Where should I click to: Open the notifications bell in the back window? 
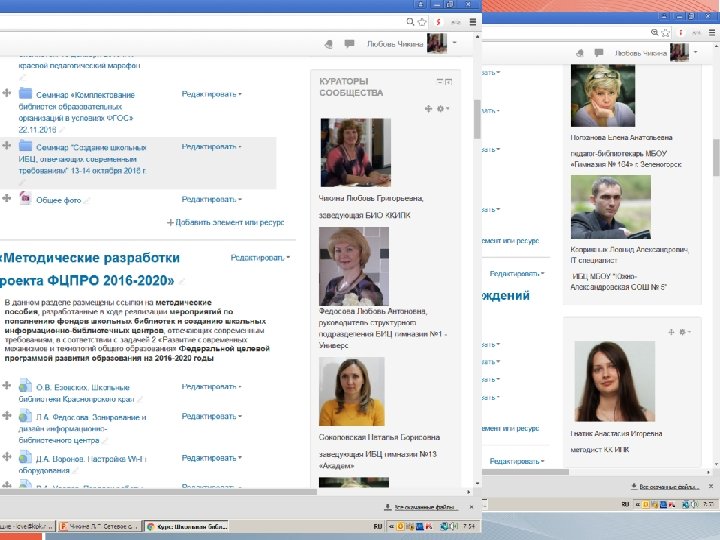tap(580, 53)
